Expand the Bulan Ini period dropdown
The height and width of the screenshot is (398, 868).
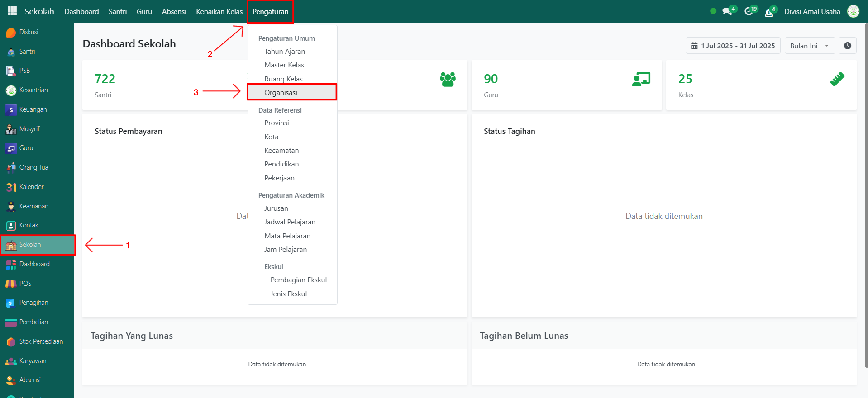[809, 46]
